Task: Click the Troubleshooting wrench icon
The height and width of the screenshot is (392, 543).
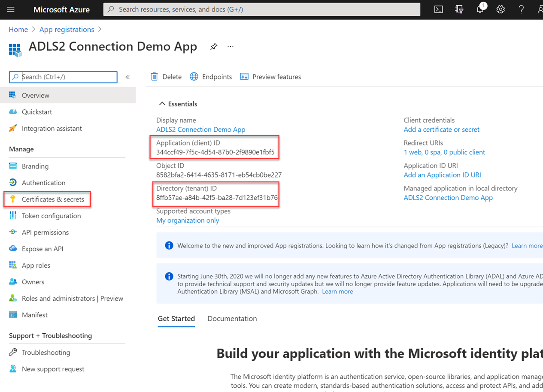Action: (x=13, y=352)
